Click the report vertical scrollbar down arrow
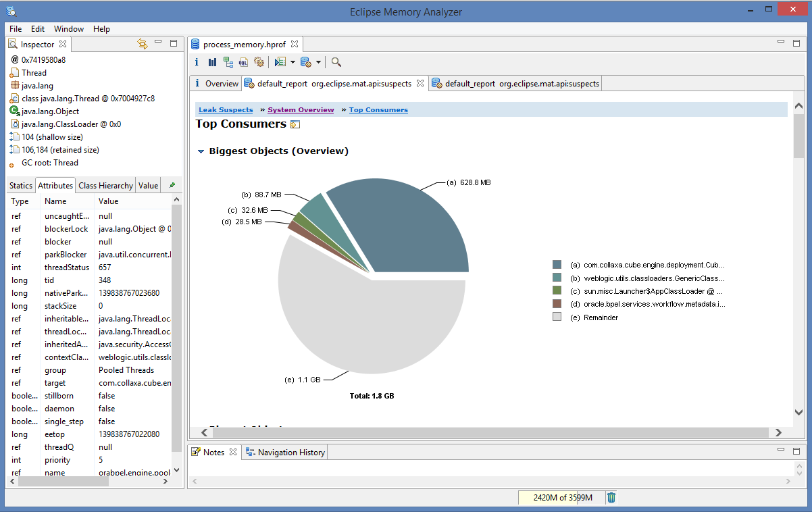This screenshot has height=512, width=812. pos(798,412)
